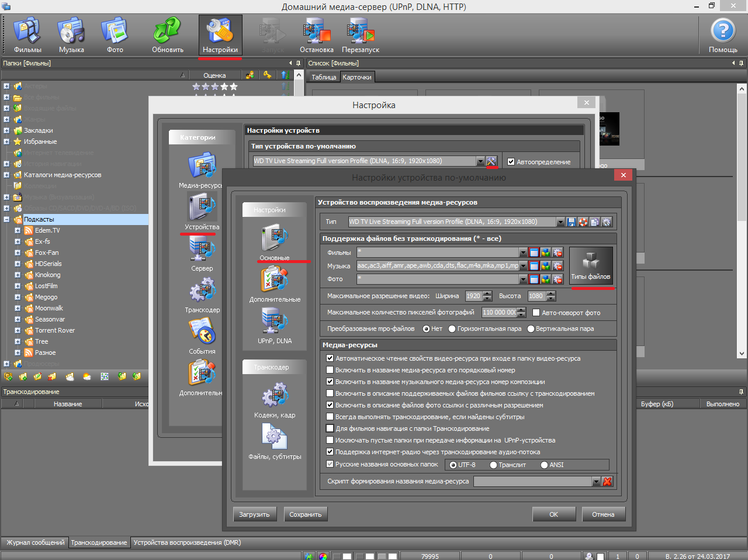Click the Ширина resolution input field

[x=473, y=296]
